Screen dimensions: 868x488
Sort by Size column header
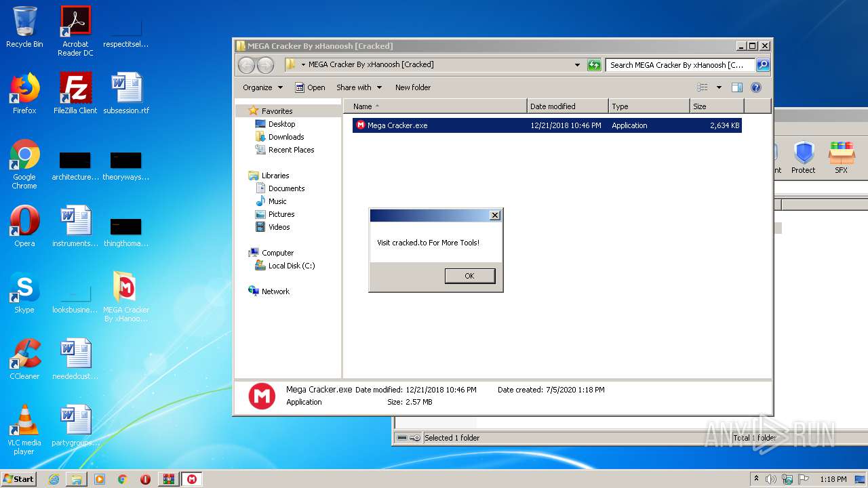(x=716, y=106)
